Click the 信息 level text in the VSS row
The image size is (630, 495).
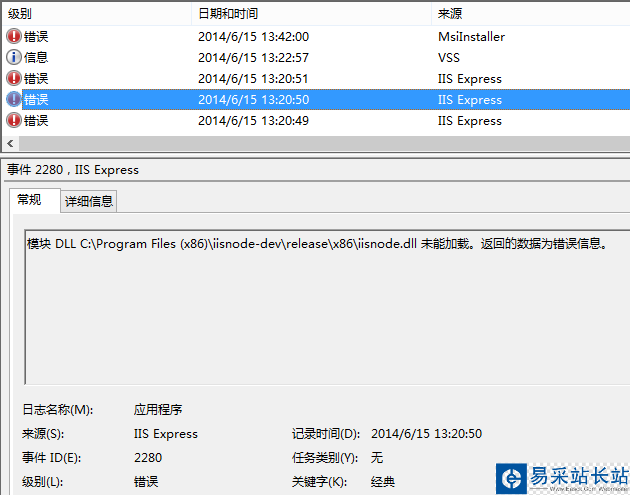(x=36, y=57)
